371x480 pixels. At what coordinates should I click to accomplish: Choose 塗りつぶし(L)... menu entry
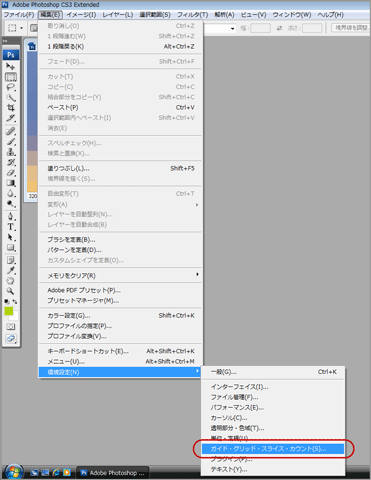pos(120,168)
